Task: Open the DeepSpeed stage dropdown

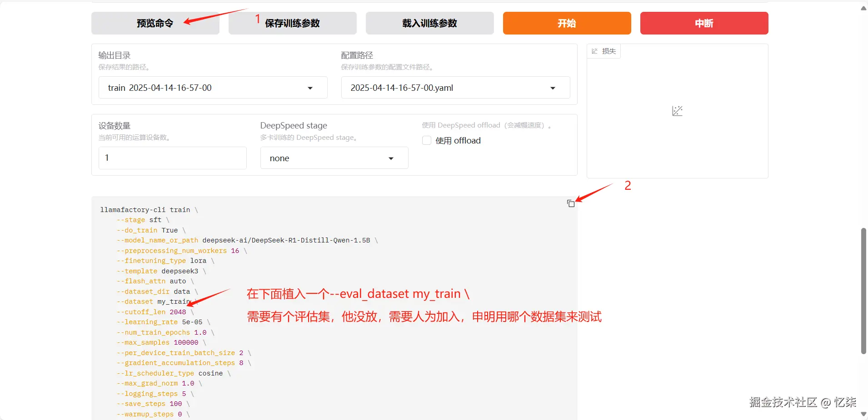Action: [x=334, y=158]
